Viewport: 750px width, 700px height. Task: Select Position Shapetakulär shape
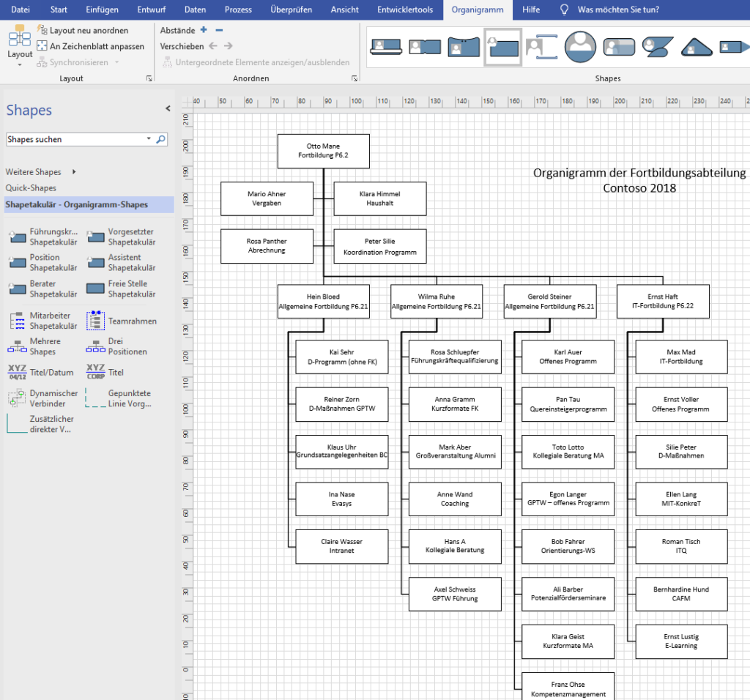coord(43,262)
